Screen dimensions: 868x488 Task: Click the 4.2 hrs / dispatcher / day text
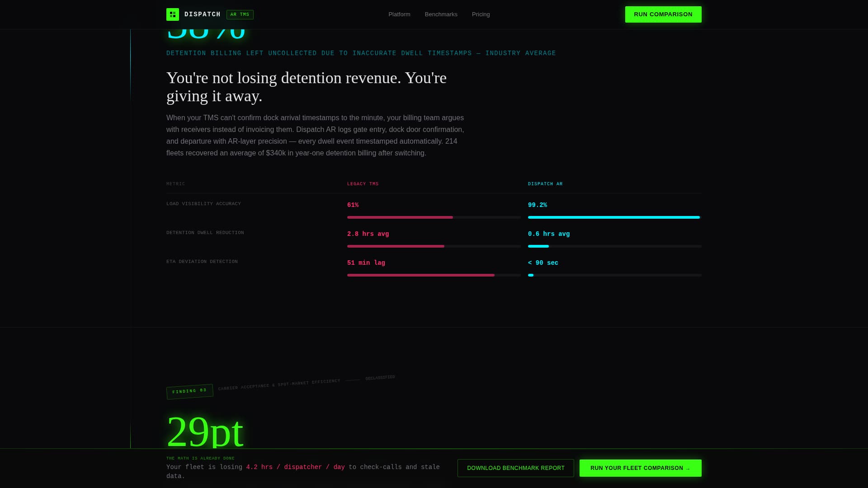coord(296,467)
